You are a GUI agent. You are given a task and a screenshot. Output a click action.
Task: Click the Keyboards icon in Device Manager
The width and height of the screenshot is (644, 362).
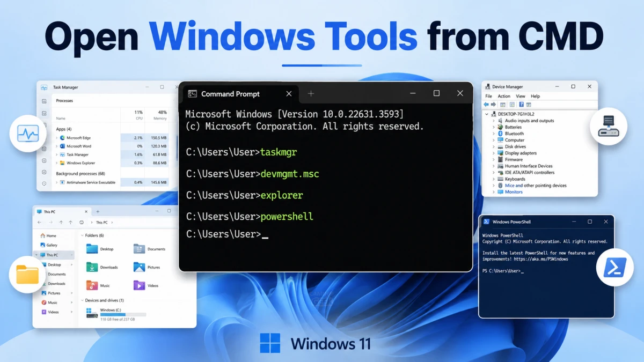500,179
